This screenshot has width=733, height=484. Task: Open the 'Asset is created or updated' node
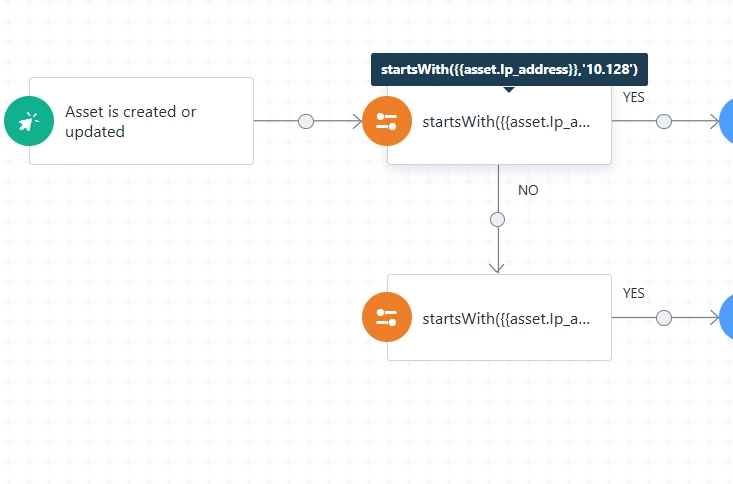tap(141, 121)
